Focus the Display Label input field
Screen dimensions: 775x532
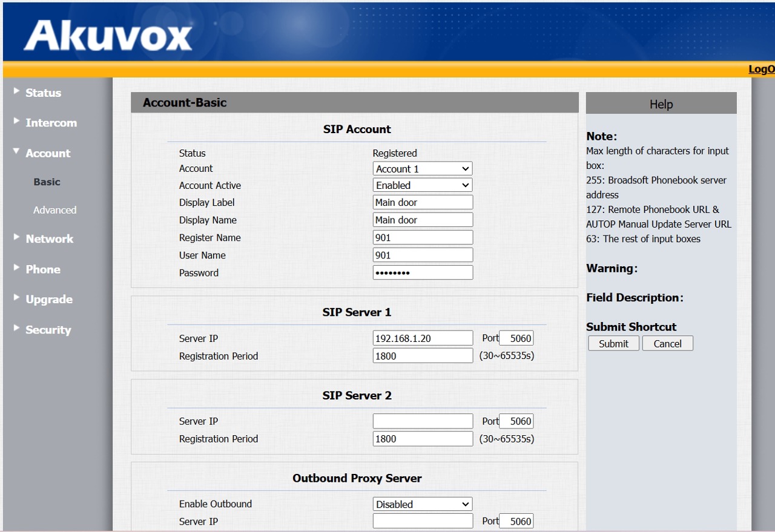pos(422,203)
